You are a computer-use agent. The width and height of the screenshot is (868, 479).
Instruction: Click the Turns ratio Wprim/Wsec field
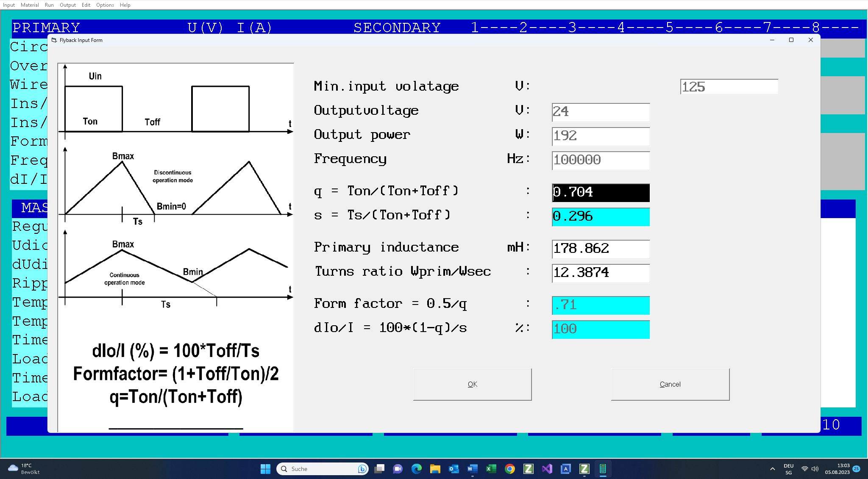[x=600, y=273]
